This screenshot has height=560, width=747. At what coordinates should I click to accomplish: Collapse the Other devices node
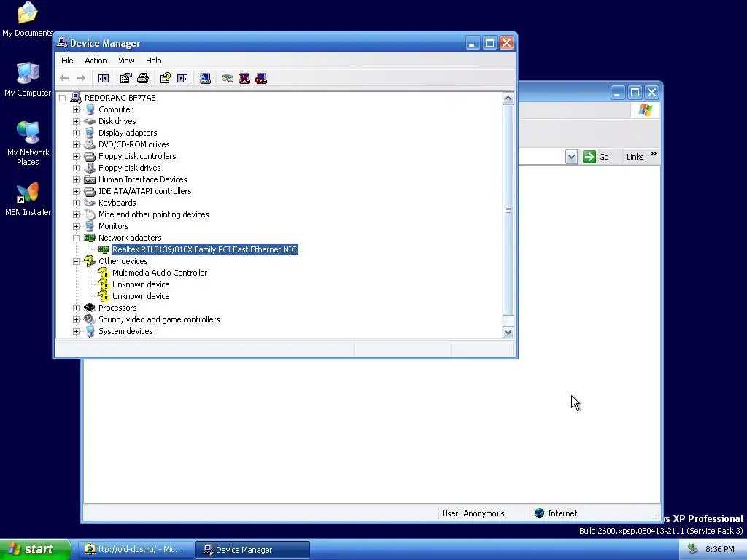pyautogui.click(x=76, y=261)
